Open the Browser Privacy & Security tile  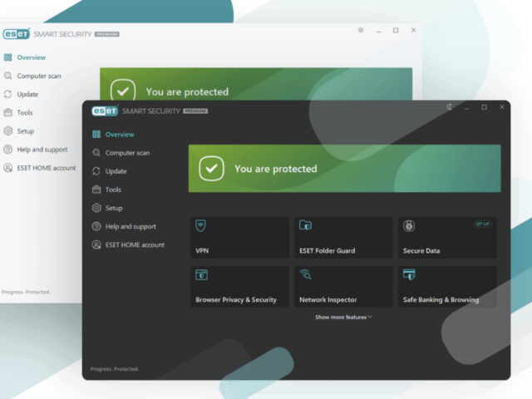240,287
